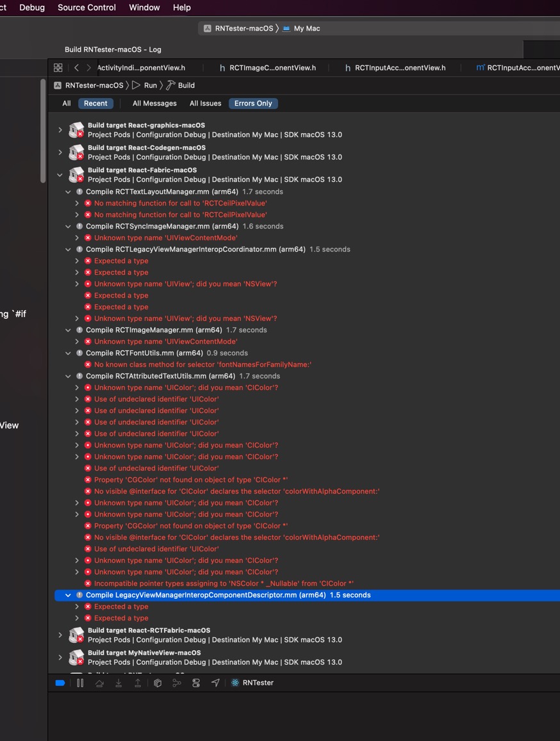Viewport: 560px width, 741px height.
Task: Click the Run icon in the breadcrumb
Action: click(136, 85)
